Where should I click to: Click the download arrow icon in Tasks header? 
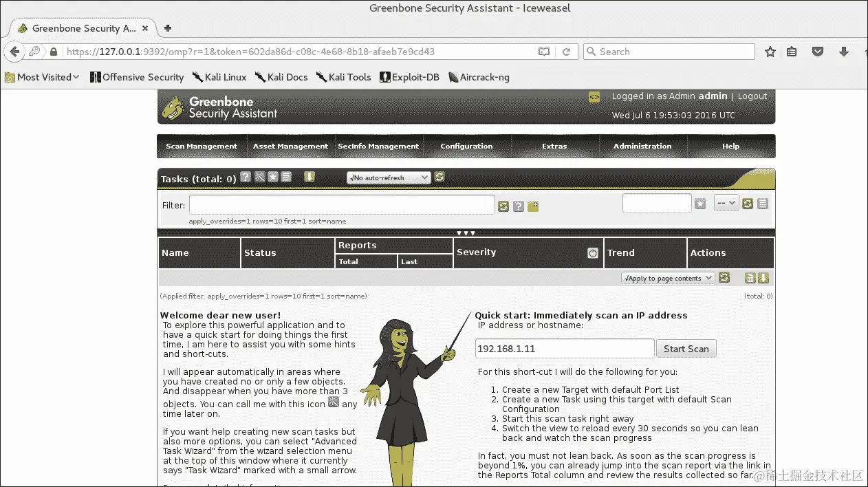tap(310, 177)
